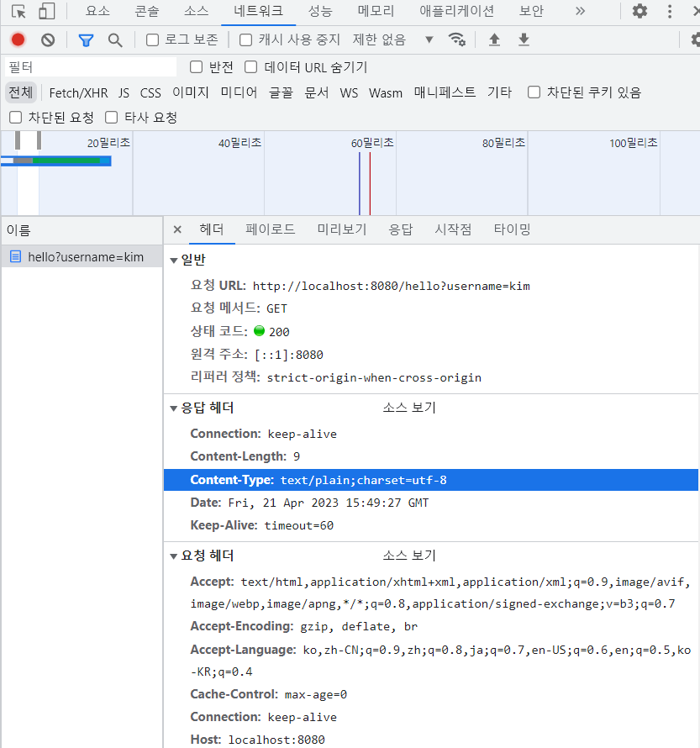Open network conditions wifi icon
700x748 pixels.
[456, 40]
